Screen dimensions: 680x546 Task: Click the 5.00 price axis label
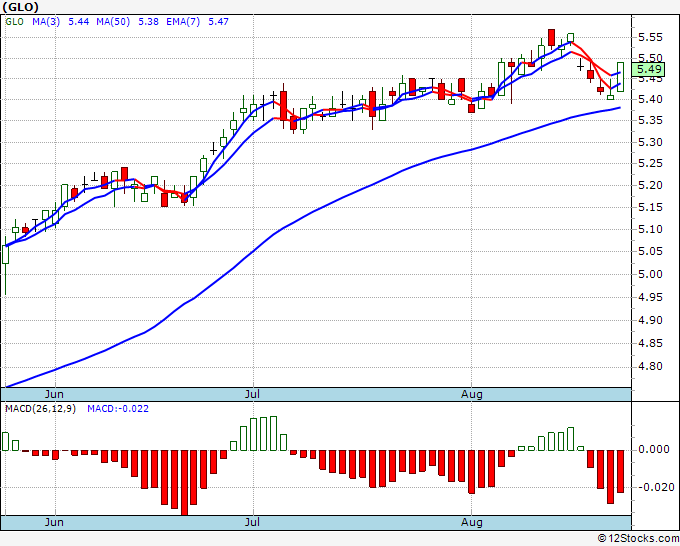click(x=651, y=274)
